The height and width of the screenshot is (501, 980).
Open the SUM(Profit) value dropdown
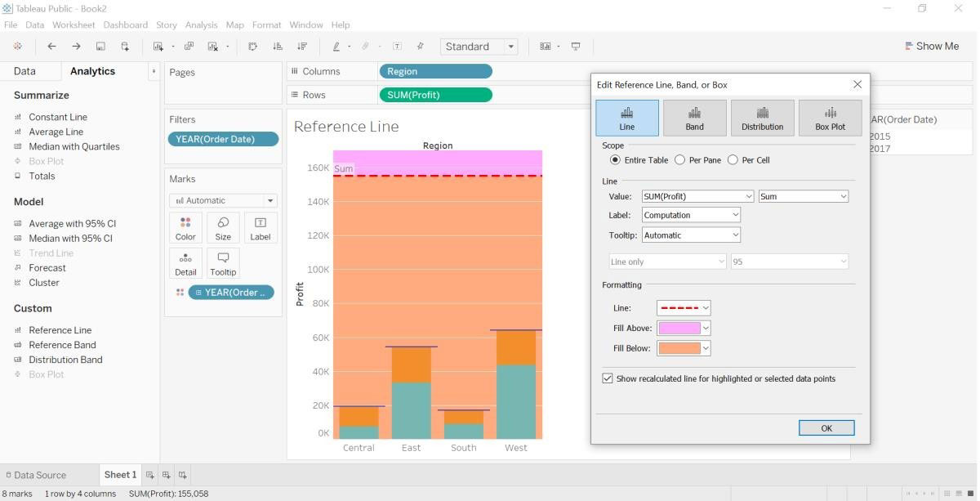coord(697,196)
